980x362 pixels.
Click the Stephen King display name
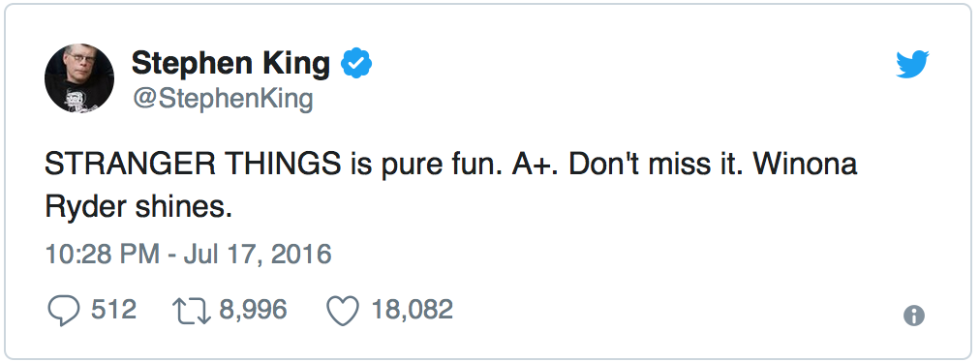coord(230,64)
